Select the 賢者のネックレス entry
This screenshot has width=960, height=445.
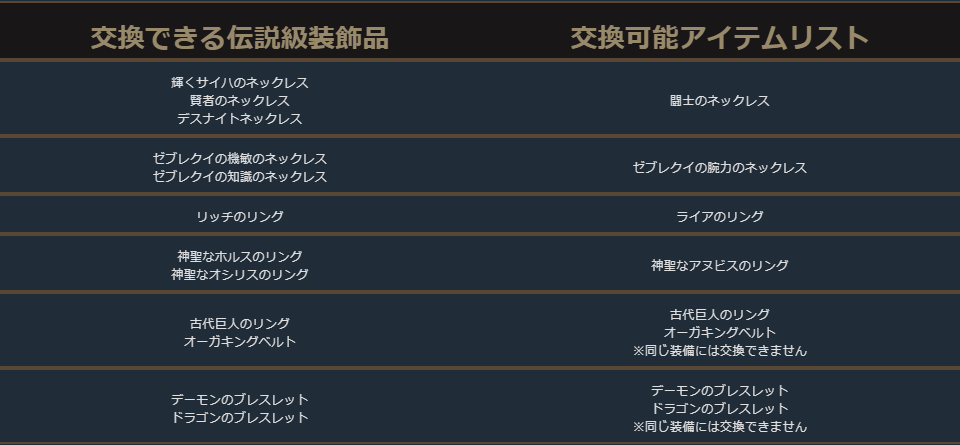[240, 101]
